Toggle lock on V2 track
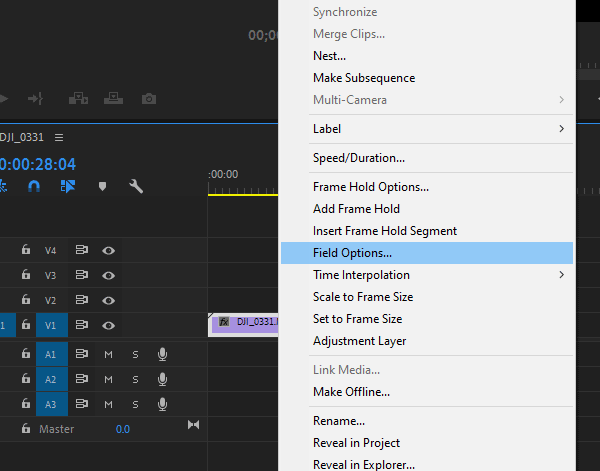The height and width of the screenshot is (471, 600). pyautogui.click(x=26, y=300)
